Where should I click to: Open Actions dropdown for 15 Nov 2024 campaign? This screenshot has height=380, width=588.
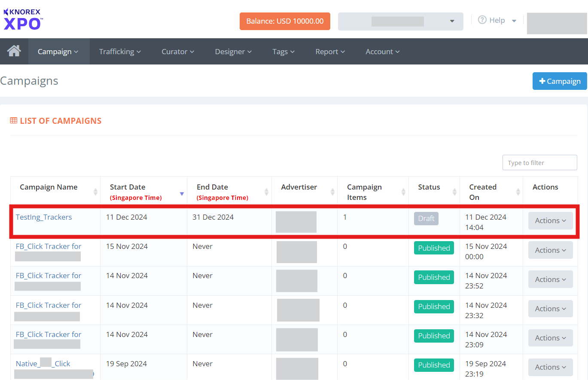(x=550, y=250)
